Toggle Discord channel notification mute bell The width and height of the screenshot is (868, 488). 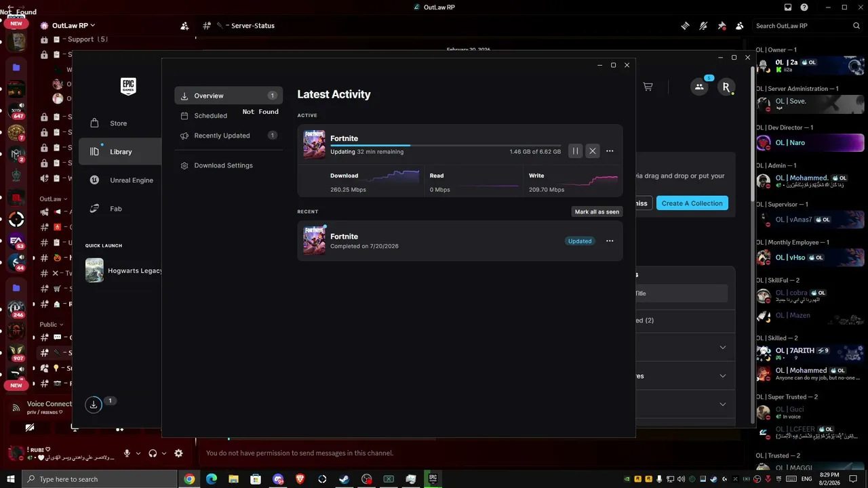(x=703, y=26)
